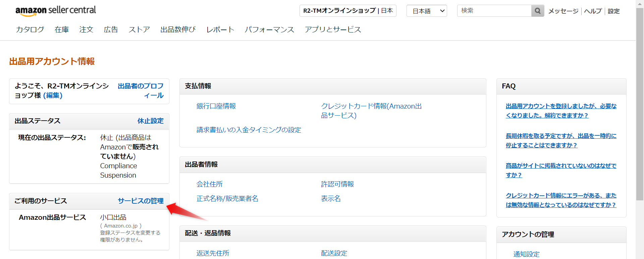Open the レポート menu

point(220,29)
